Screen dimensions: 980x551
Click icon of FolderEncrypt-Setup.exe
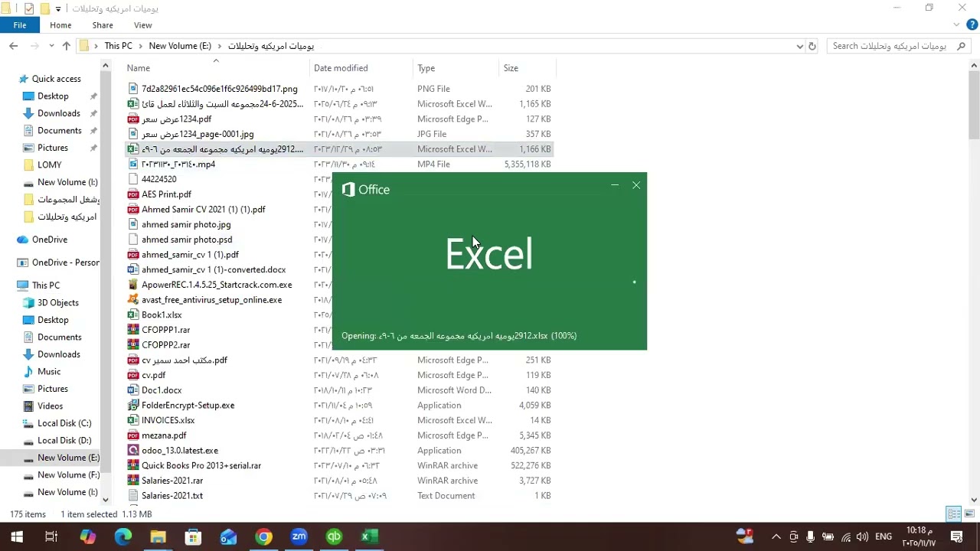click(x=133, y=406)
